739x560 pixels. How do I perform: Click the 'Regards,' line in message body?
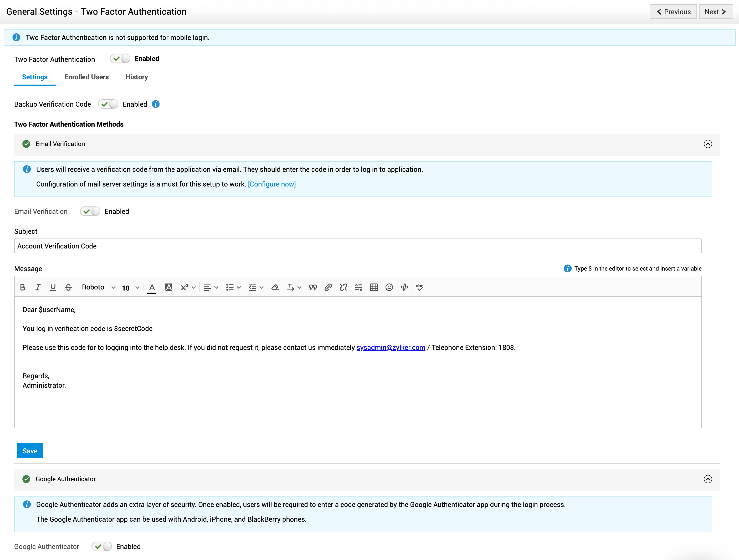tap(36, 376)
